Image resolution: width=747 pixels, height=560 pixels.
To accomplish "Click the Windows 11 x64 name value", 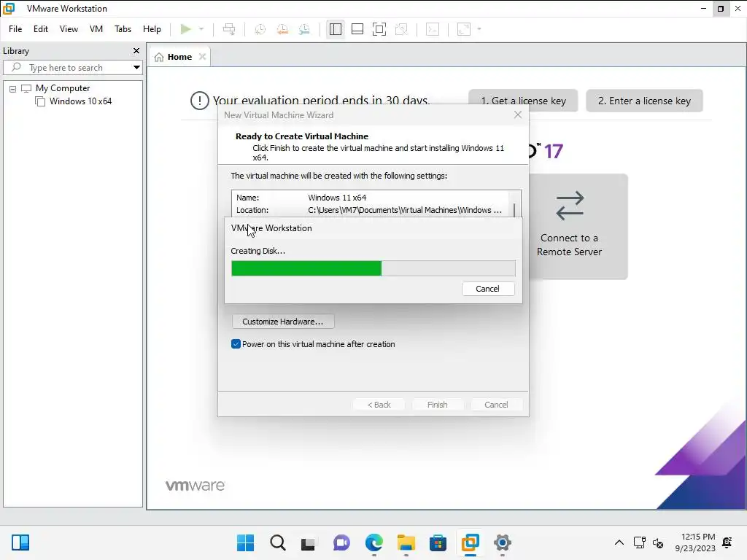I will click(337, 198).
